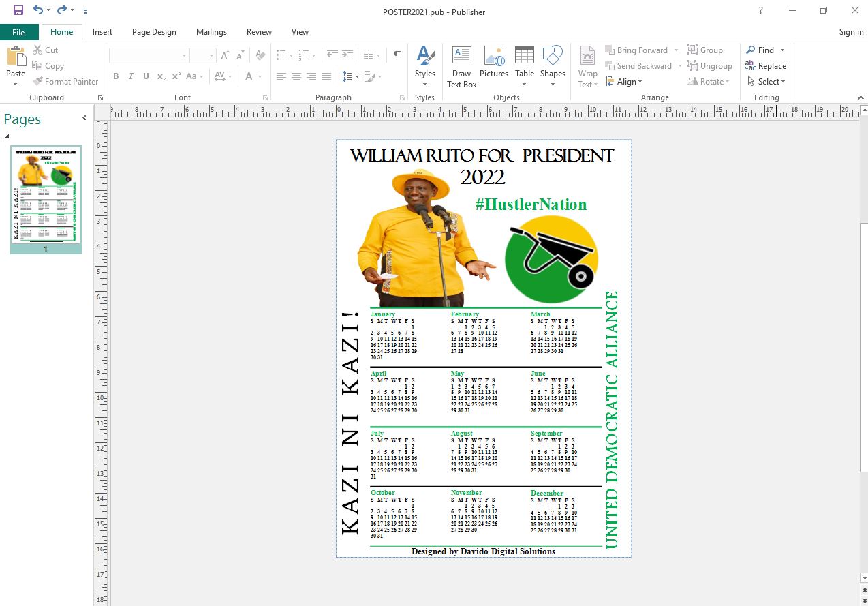Switch to the View tab
Viewport: 868px width, 606px height.
[300, 32]
